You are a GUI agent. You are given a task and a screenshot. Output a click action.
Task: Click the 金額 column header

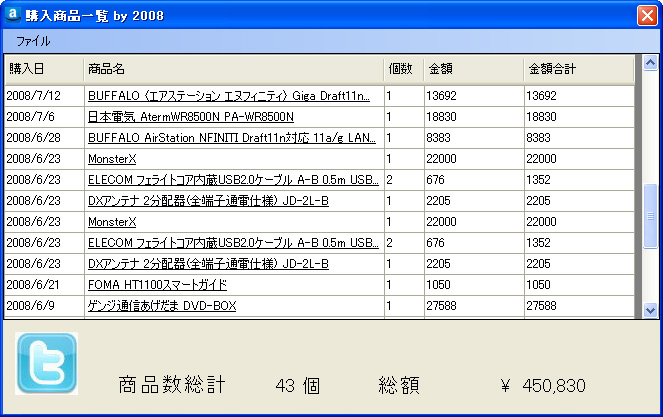point(474,69)
